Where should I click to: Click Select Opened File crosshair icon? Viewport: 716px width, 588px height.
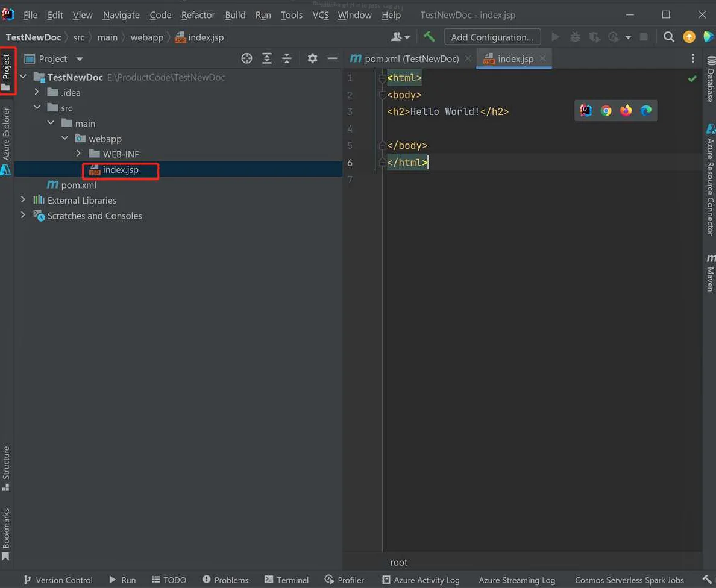point(247,58)
